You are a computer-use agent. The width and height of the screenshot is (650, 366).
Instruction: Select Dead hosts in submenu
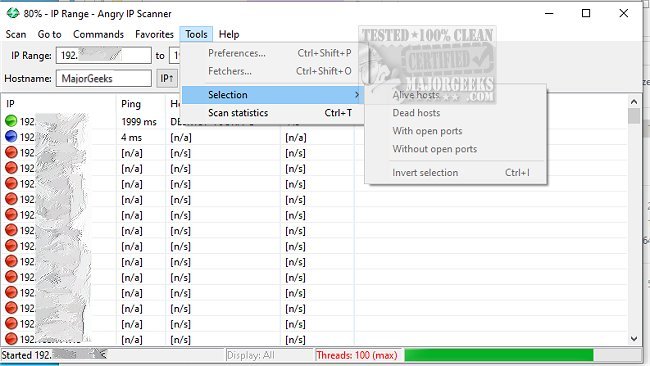click(x=416, y=113)
